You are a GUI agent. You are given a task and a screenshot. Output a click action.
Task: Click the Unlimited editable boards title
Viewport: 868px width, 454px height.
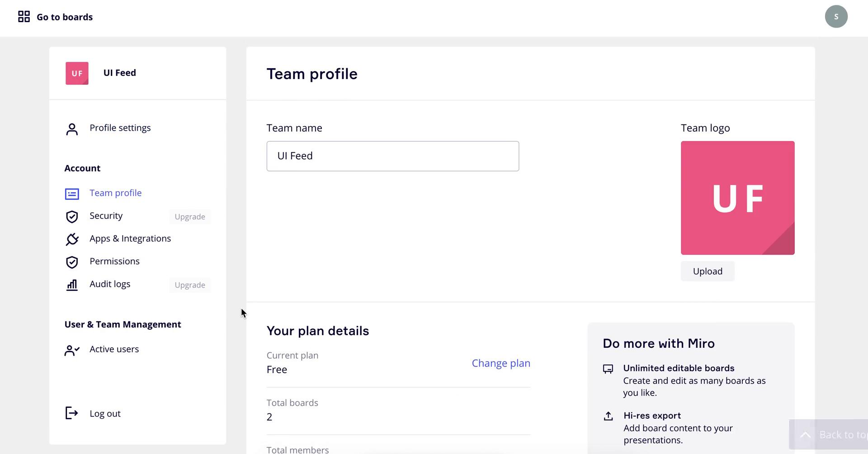coord(679,368)
